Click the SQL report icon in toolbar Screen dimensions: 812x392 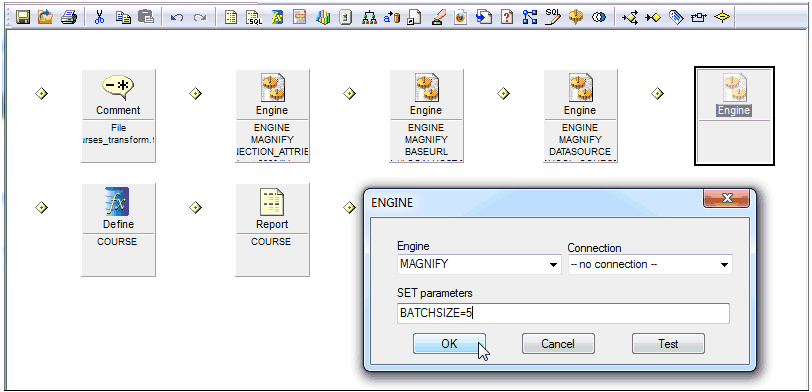click(253, 18)
